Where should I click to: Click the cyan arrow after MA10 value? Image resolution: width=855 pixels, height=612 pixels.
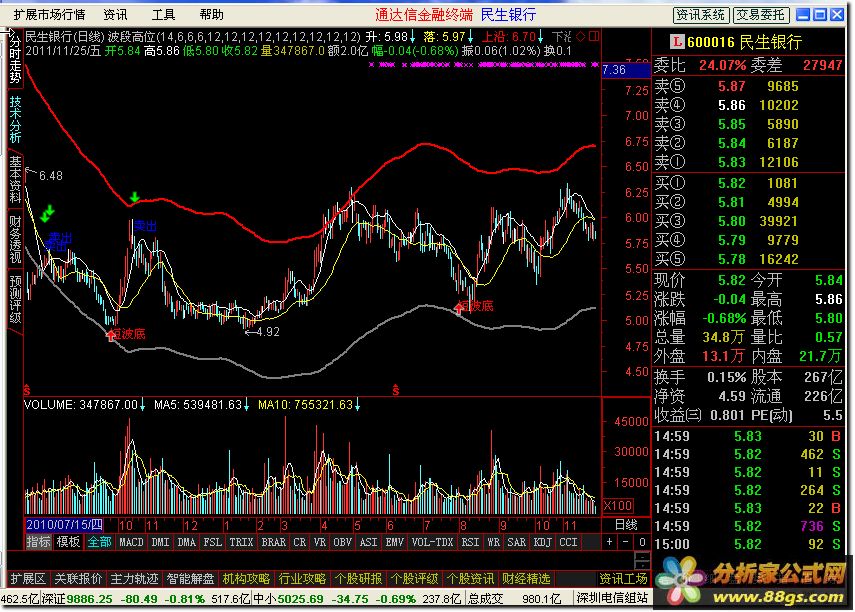[358, 405]
